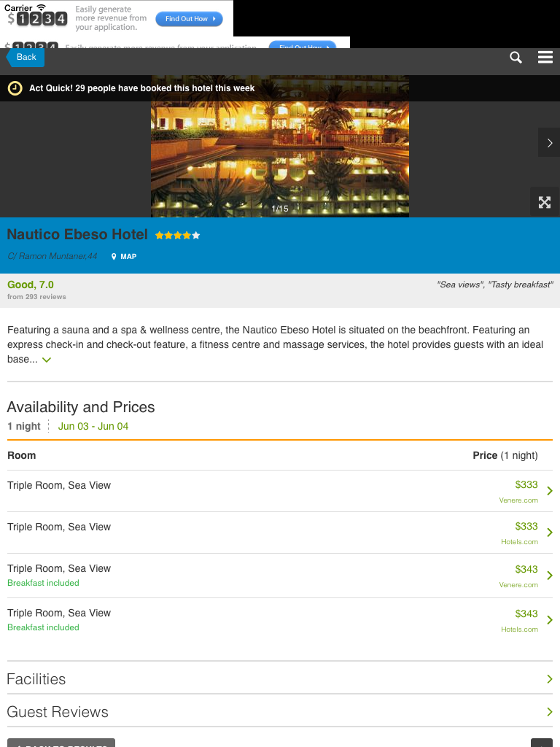Click the Price (1 night) column header
The width and height of the screenshot is (560, 747).
(x=505, y=455)
